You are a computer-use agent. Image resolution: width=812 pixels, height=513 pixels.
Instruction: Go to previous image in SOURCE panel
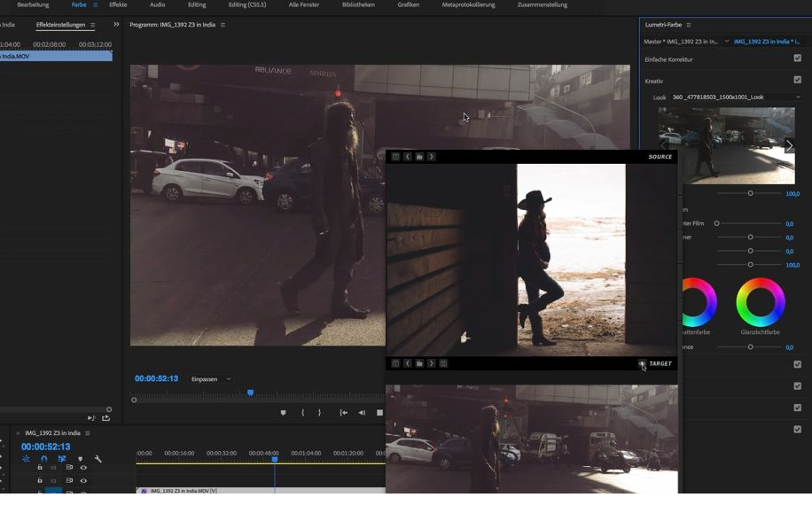tap(408, 157)
